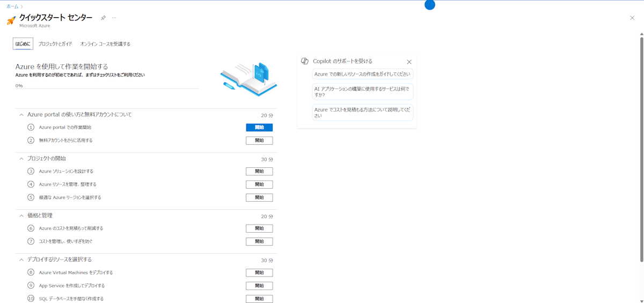Ask Copilot how to コストを見積もる
644x303 pixels.
[363, 112]
